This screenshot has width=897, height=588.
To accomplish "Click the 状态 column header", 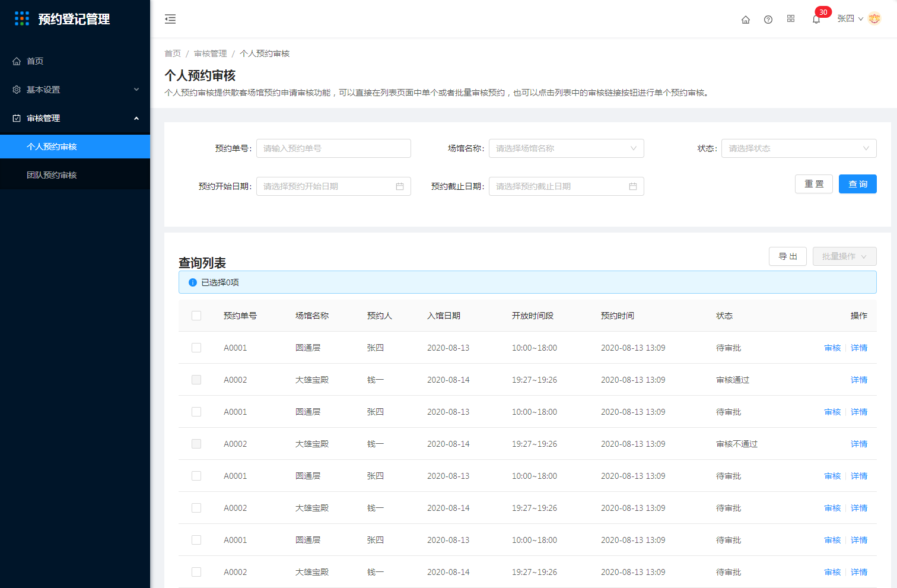I will coord(724,316).
